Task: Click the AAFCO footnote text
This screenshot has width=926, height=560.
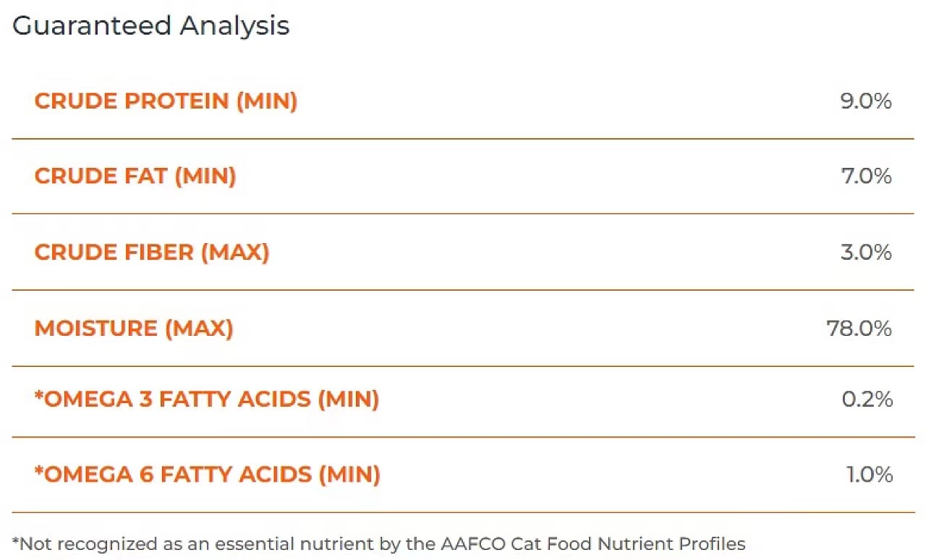Action: [x=378, y=543]
